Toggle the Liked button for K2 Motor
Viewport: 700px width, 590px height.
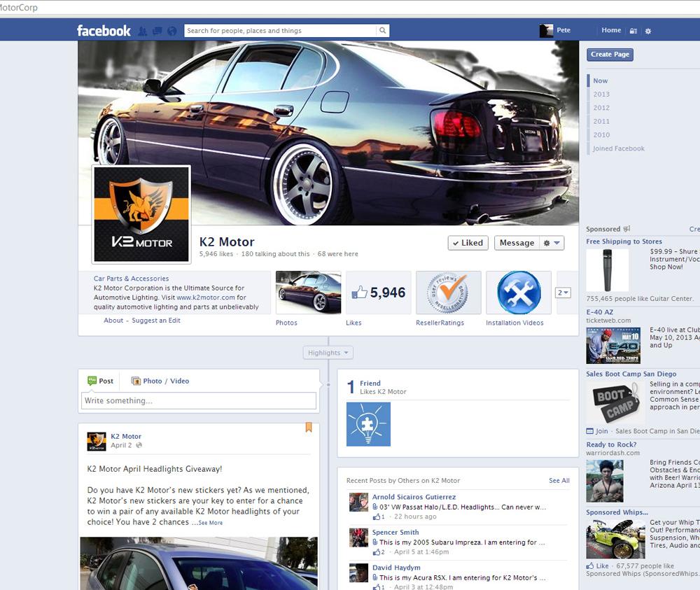coord(468,243)
